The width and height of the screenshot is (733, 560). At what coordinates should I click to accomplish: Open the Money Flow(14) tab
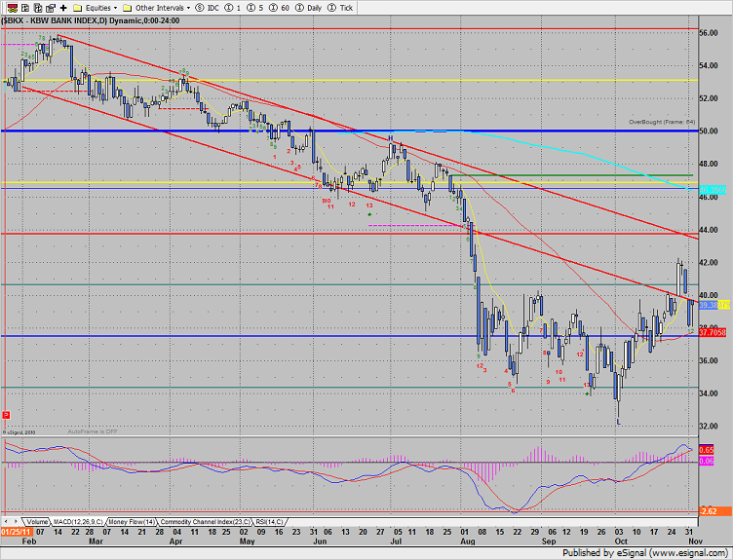132,522
